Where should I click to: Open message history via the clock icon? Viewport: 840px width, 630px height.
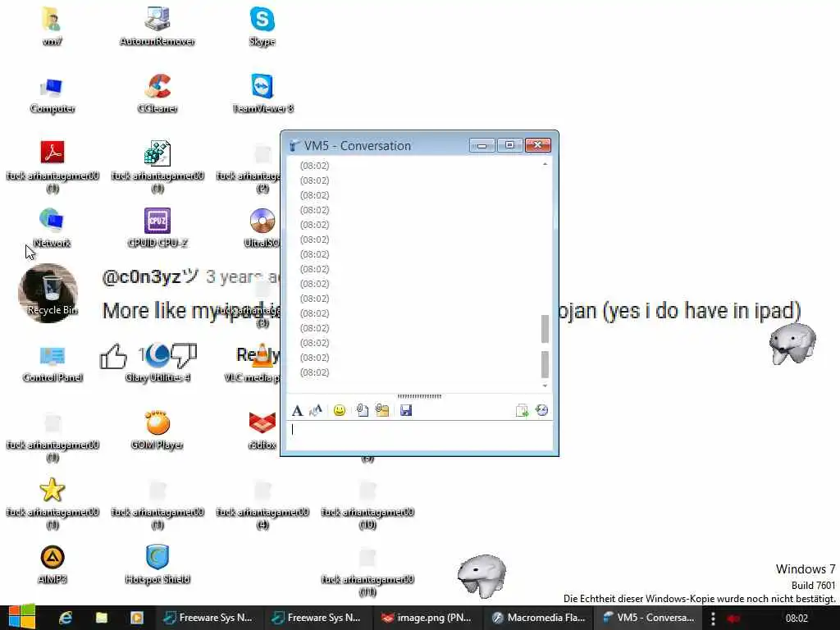[x=541, y=411]
